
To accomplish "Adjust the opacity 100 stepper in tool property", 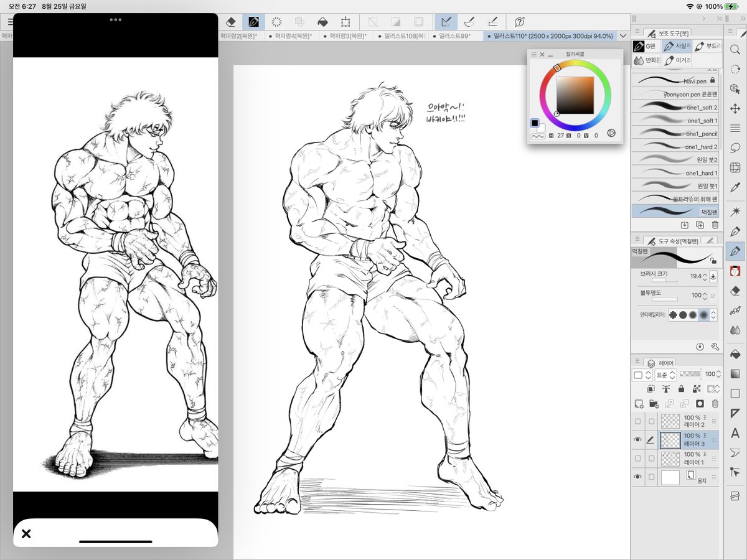I will coord(705,296).
